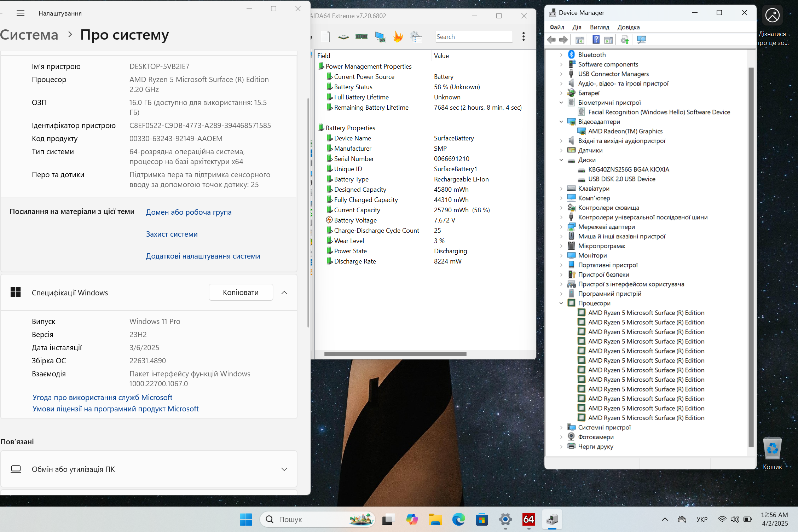Open the Дія menu in Device Manager
Screen dimensions: 798x532
coord(577,27)
